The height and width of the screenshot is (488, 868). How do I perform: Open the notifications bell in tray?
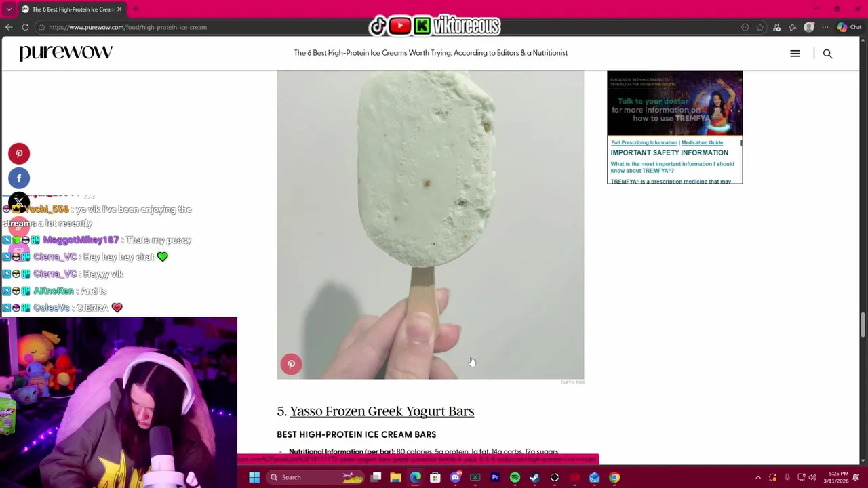click(856, 478)
